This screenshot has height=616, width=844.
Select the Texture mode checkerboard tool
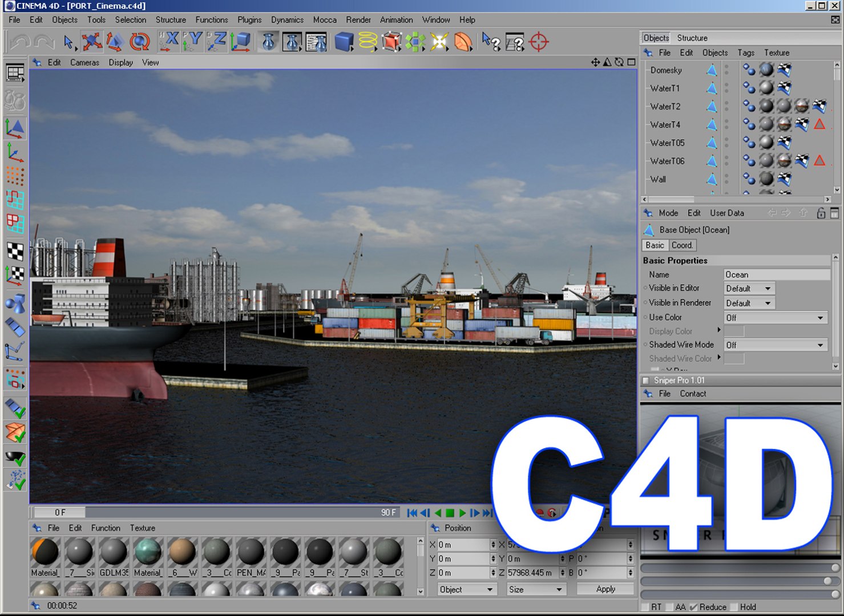[15, 251]
